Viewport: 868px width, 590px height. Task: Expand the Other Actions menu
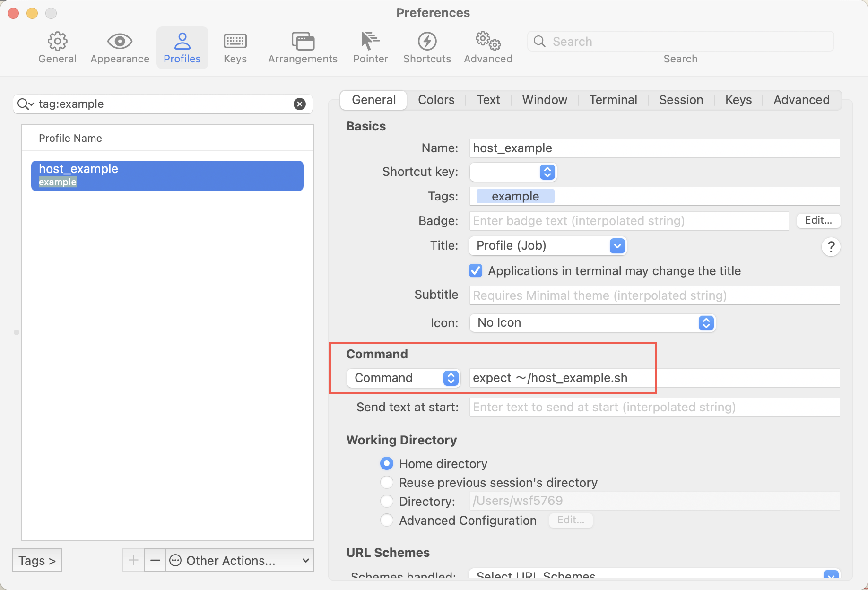(240, 561)
